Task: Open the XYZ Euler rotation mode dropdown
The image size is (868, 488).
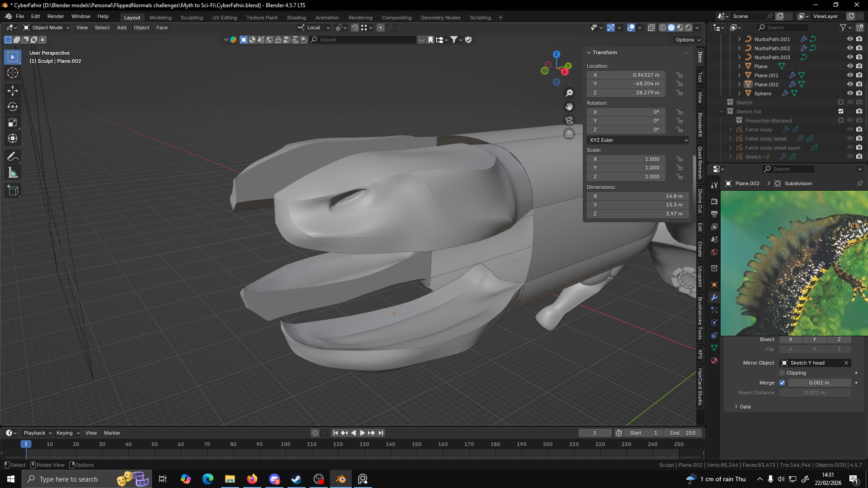Action: coord(638,140)
